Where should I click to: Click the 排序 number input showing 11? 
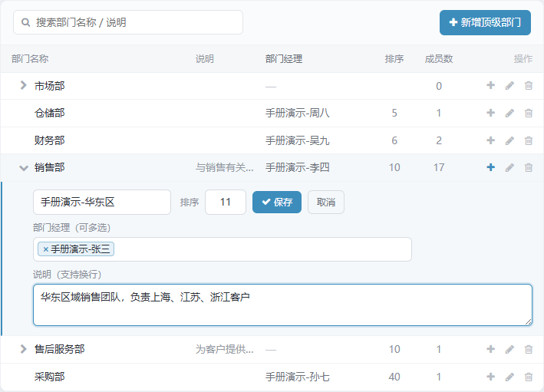point(226,202)
